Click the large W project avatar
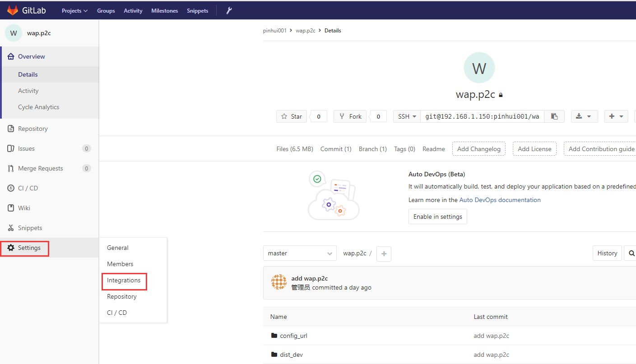 [x=479, y=68]
